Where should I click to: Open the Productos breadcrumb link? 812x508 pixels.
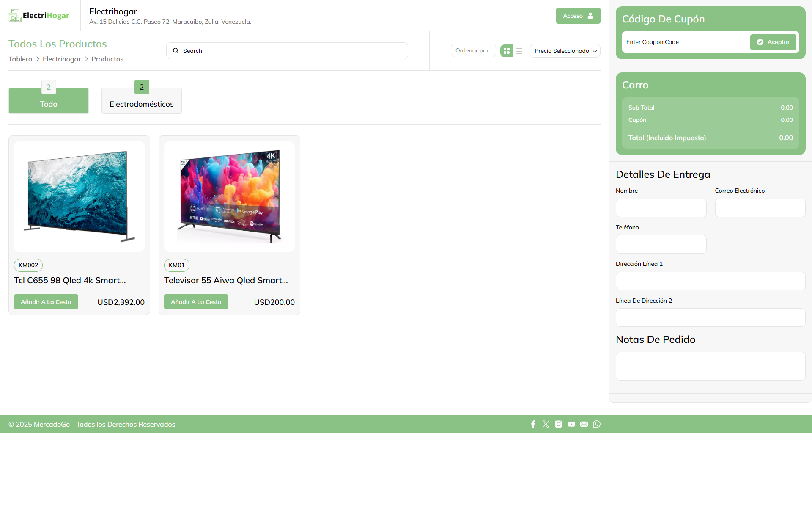[x=107, y=59]
